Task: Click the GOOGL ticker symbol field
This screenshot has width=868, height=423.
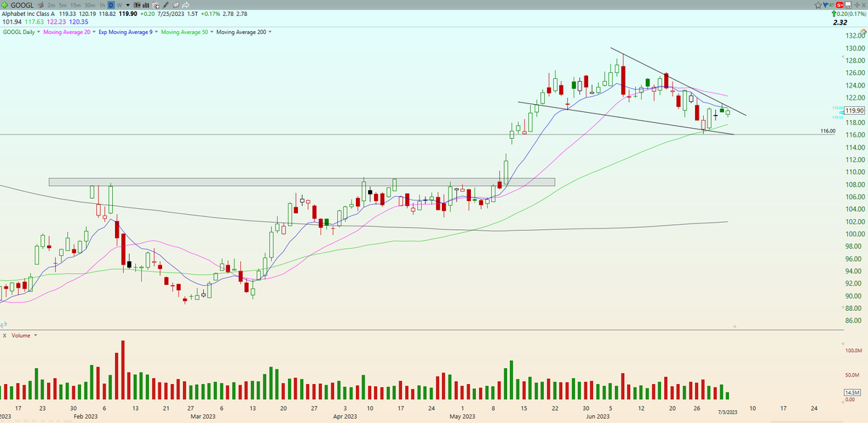Action: pyautogui.click(x=22, y=5)
